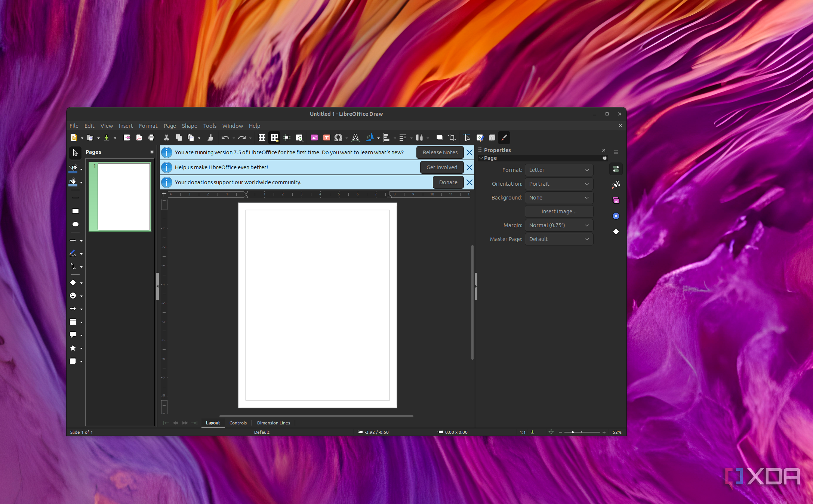Open the File menu
813x504 pixels.
pos(74,126)
